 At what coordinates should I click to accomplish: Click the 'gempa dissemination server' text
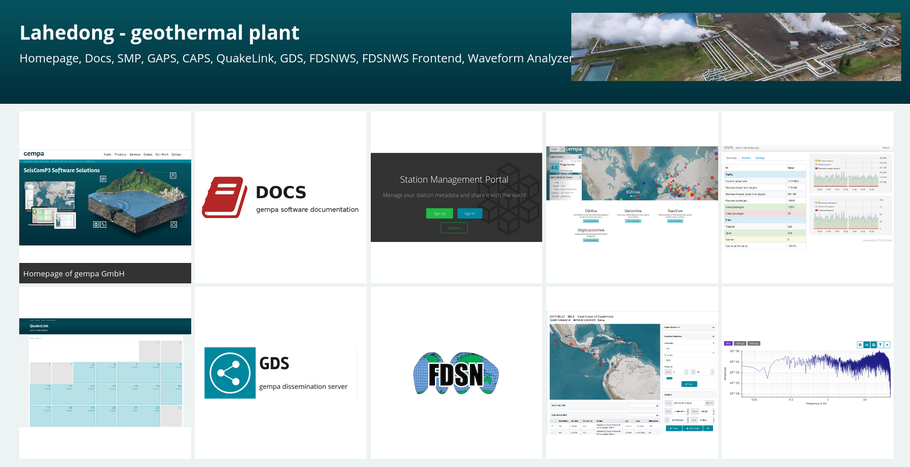[x=303, y=386]
